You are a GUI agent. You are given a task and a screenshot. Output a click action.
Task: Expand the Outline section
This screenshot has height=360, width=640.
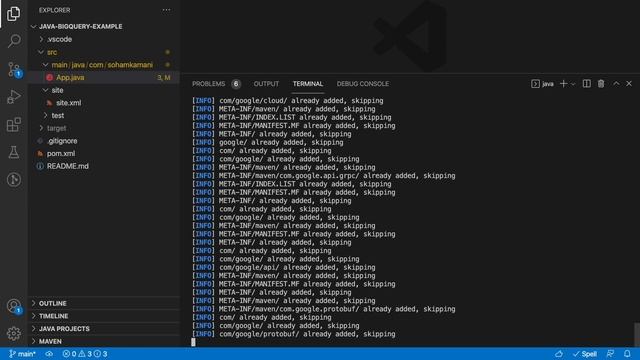(x=104, y=303)
